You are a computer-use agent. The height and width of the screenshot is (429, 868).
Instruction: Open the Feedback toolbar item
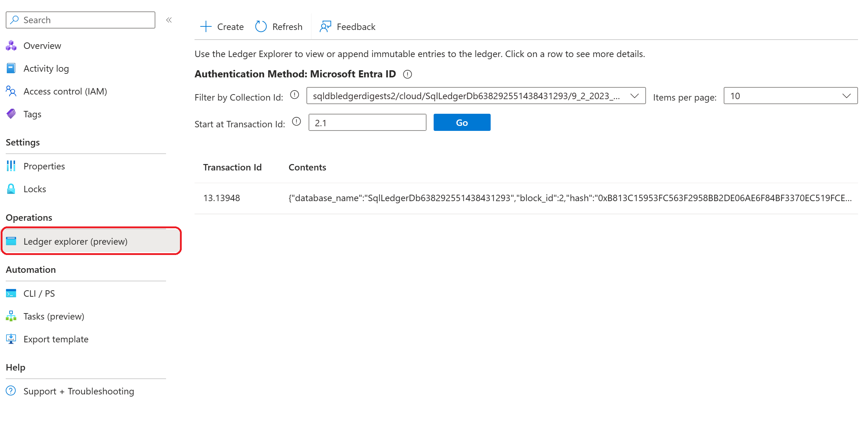[347, 27]
